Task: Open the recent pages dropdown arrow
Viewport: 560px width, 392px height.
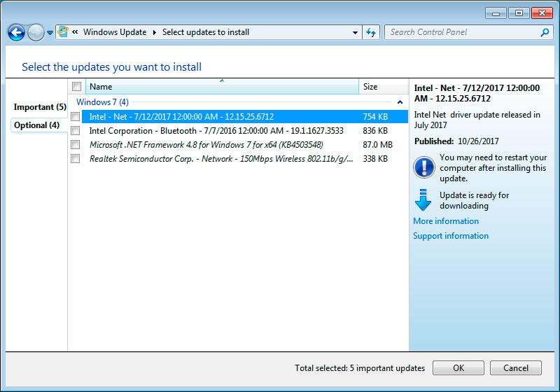Action: (x=50, y=33)
